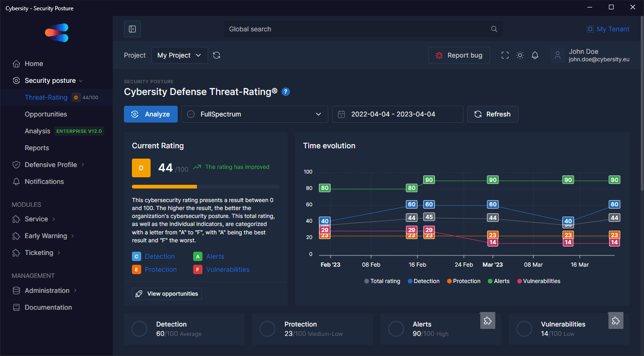Click the My Tenant icon
The width and height of the screenshot is (644, 356).
click(x=590, y=29)
